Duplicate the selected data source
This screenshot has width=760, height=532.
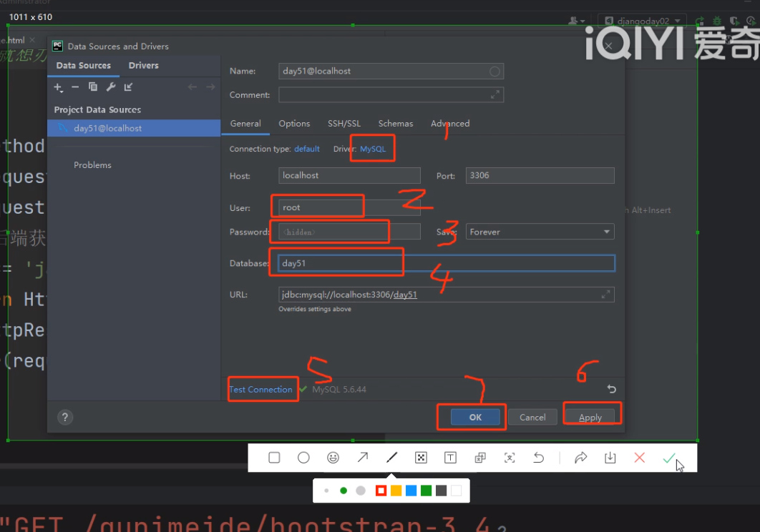[92, 87]
